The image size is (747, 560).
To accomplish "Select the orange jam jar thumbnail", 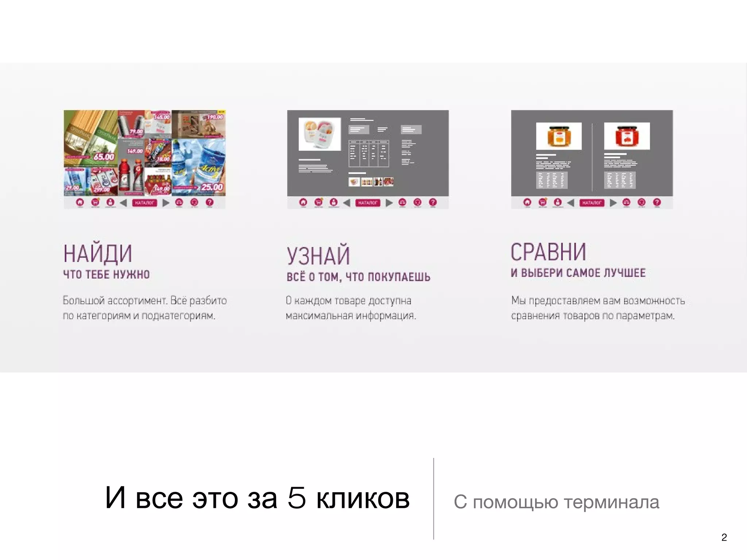I will pyautogui.click(x=558, y=136).
